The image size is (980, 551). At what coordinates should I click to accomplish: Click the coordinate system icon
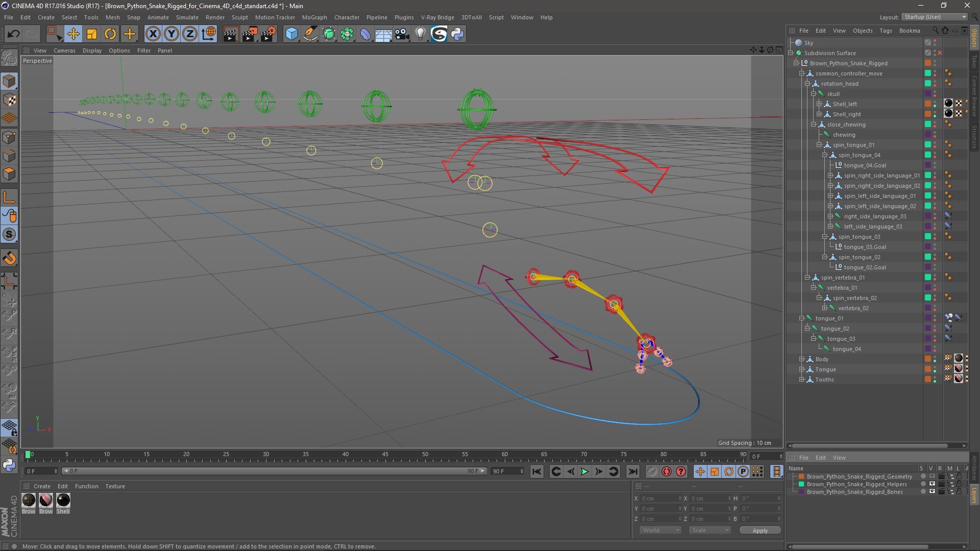[x=209, y=34]
